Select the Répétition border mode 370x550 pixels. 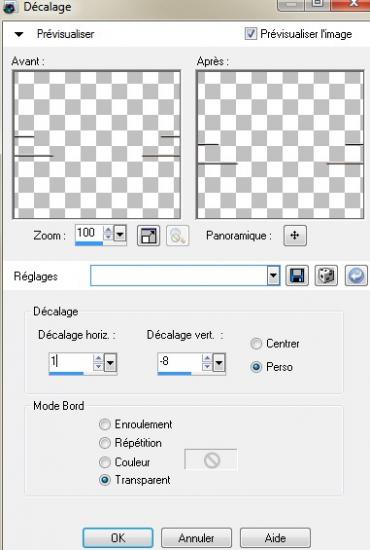coord(105,443)
